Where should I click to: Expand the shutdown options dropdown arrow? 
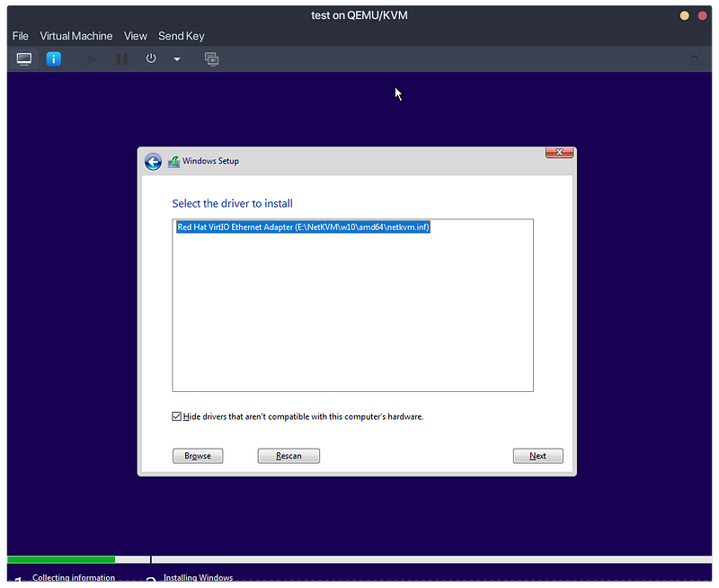177,59
